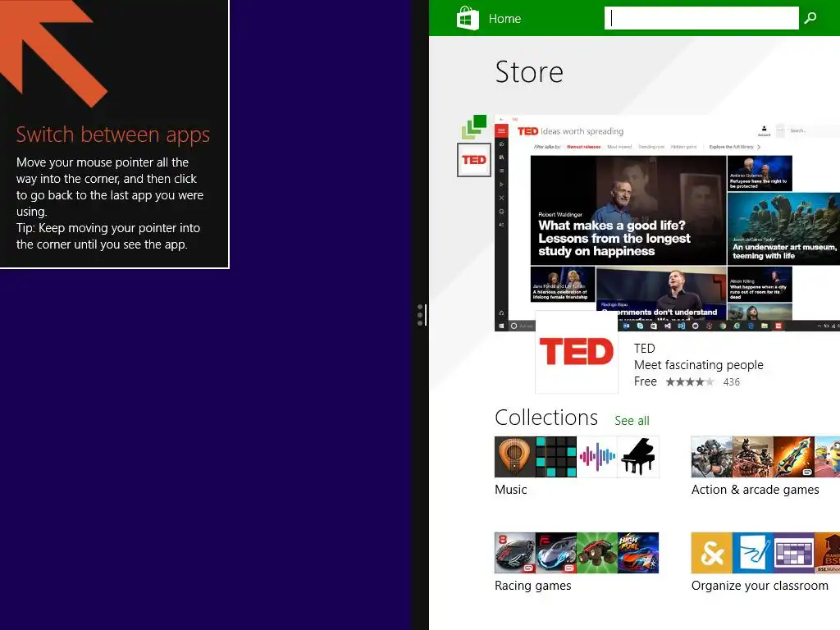Screen dimensions: 840x630
Task: Open the featured TED app screenshot
Action: [667, 223]
